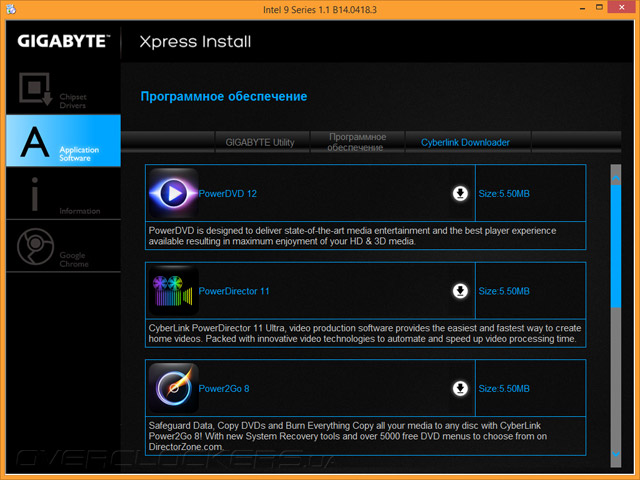Click the Power2Go 8 disc icon

pyautogui.click(x=173, y=388)
